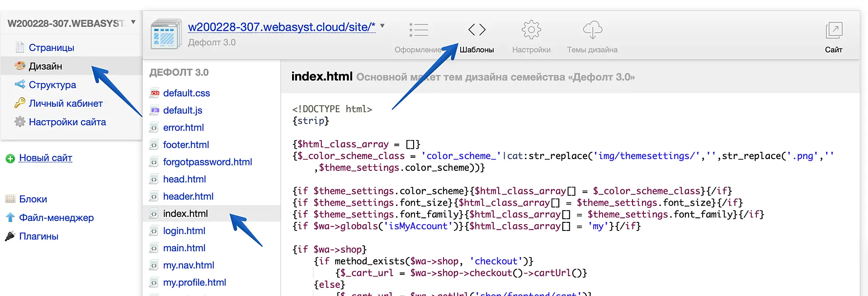Viewport: 868px width, 296px height.
Task: Go to Личный кабинет section
Action: click(x=66, y=103)
